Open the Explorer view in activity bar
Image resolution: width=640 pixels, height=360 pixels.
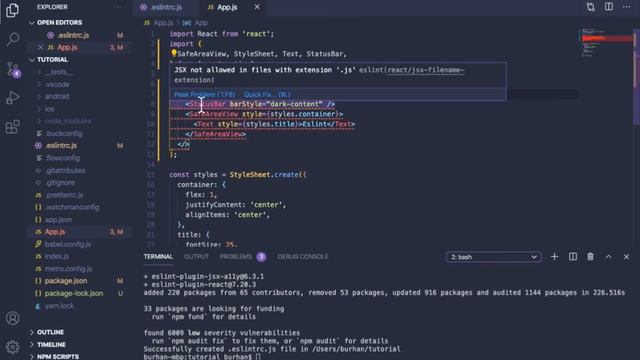[x=13, y=11]
